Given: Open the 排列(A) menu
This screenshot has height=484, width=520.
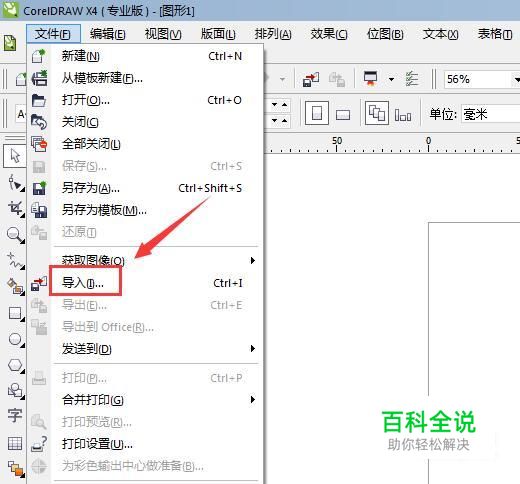Looking at the screenshot, I should click(273, 34).
